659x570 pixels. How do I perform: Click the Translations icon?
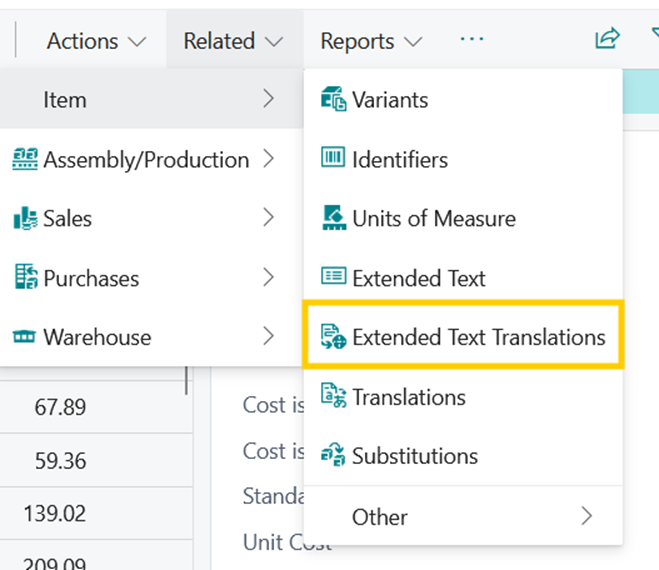[332, 397]
